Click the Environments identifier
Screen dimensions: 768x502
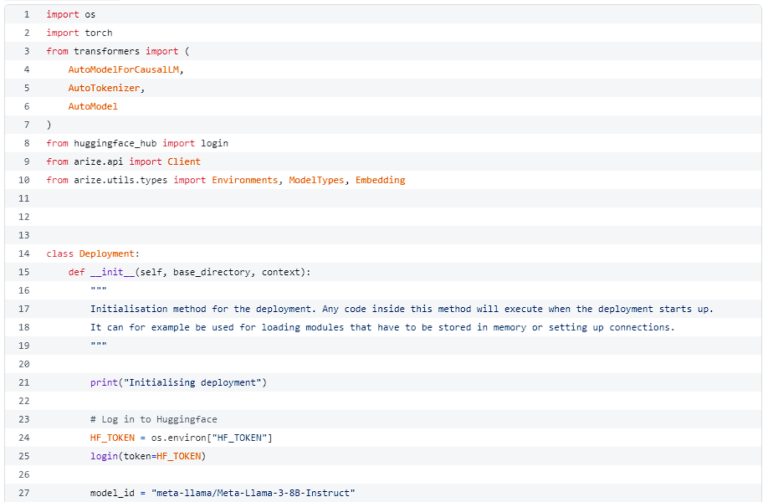click(x=244, y=180)
